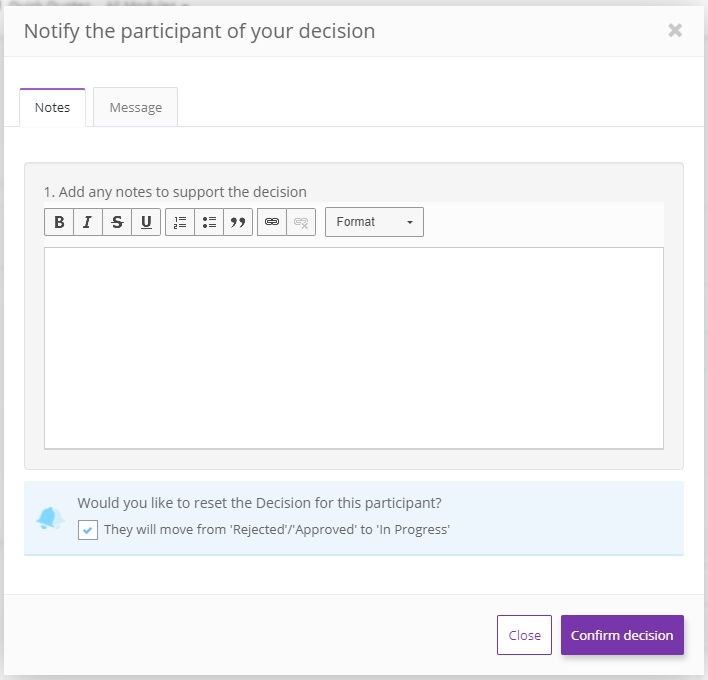
Task: Underline the selected note text
Action: pyautogui.click(x=146, y=222)
